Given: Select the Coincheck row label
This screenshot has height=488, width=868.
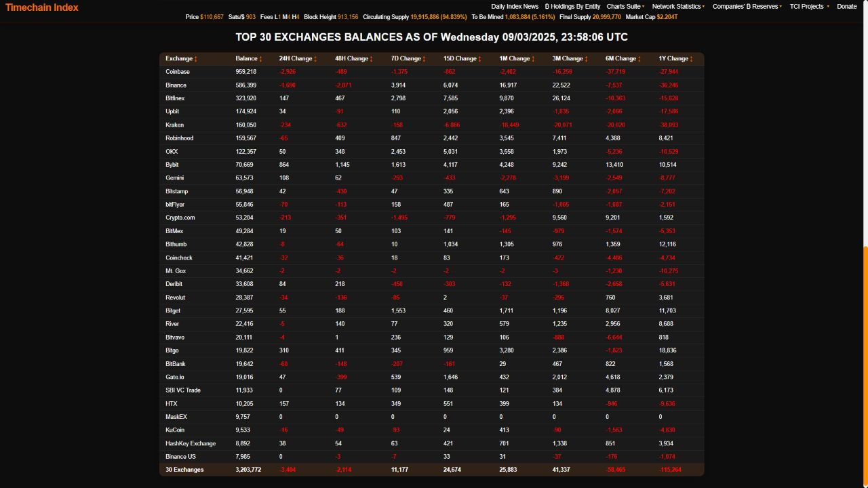Looking at the screenshot, I should click(x=179, y=258).
